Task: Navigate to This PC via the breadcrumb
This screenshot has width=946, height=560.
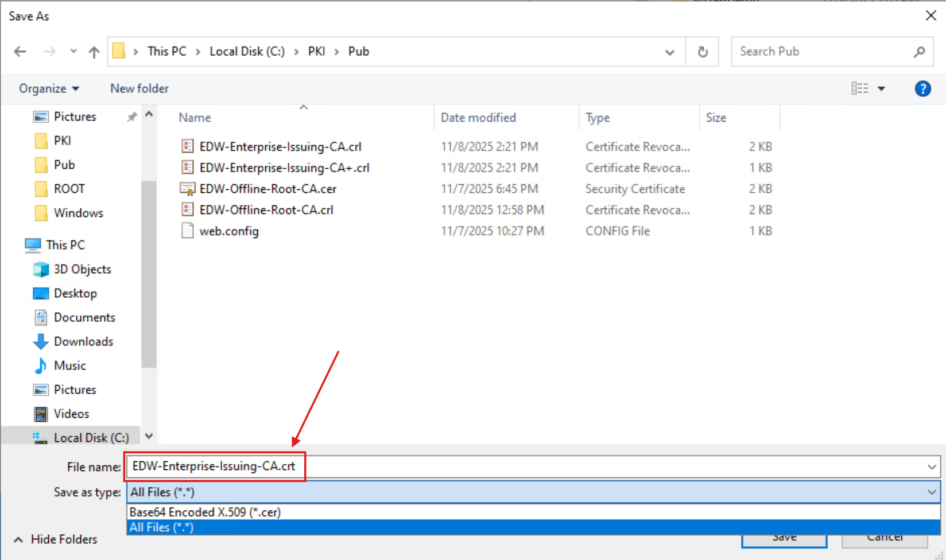Action: [166, 51]
